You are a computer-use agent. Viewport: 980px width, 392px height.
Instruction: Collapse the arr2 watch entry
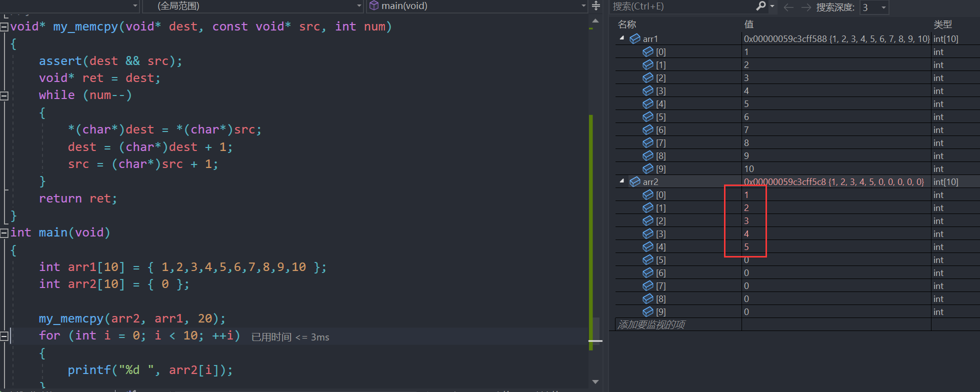(622, 181)
